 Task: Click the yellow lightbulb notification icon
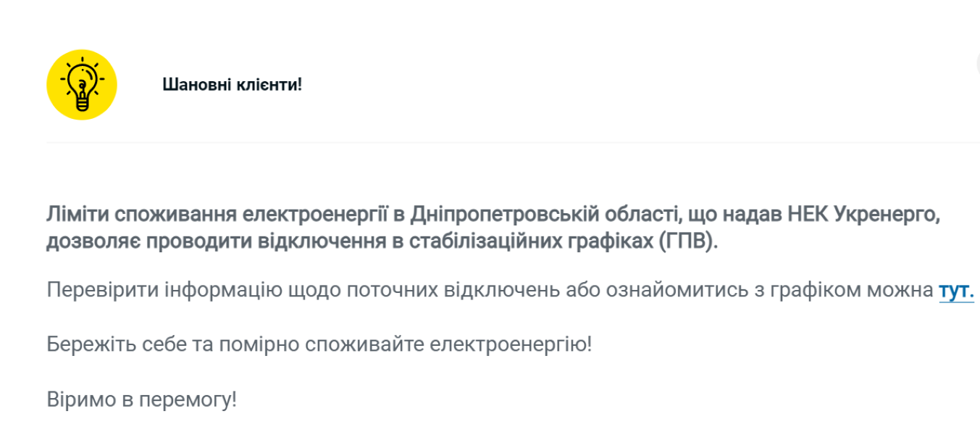pos(82,85)
